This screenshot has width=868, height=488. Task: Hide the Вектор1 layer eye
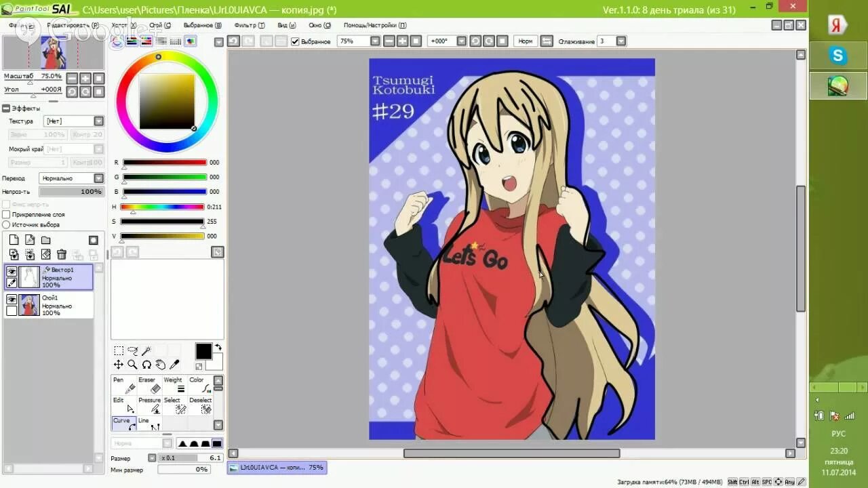pos(12,271)
